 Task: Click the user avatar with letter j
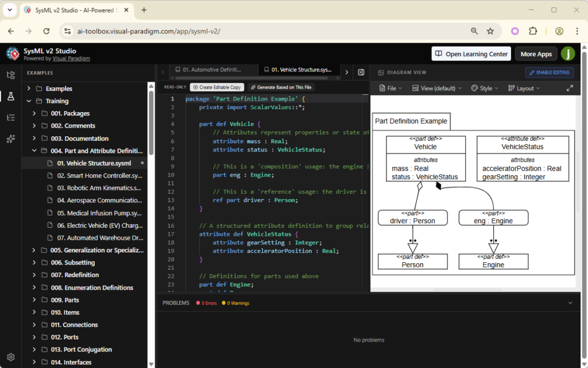[x=568, y=53]
